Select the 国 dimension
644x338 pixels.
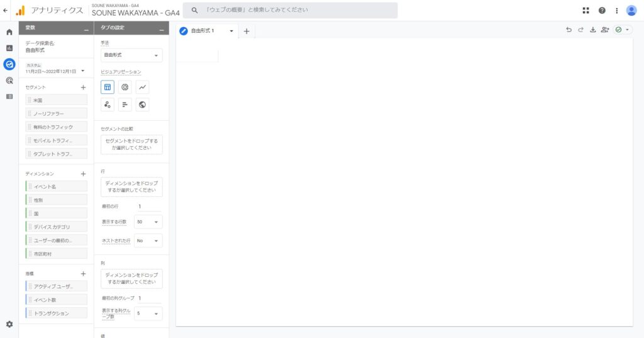coord(56,213)
